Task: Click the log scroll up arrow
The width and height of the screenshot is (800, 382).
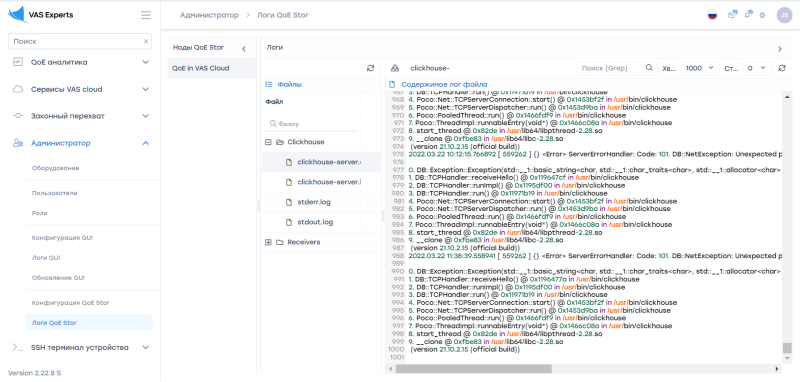Action: [x=787, y=96]
